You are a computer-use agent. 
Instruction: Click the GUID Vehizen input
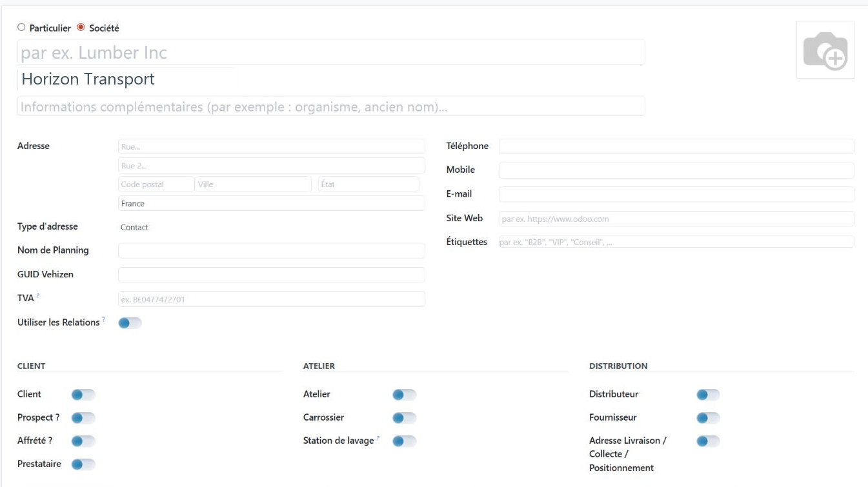pos(272,275)
